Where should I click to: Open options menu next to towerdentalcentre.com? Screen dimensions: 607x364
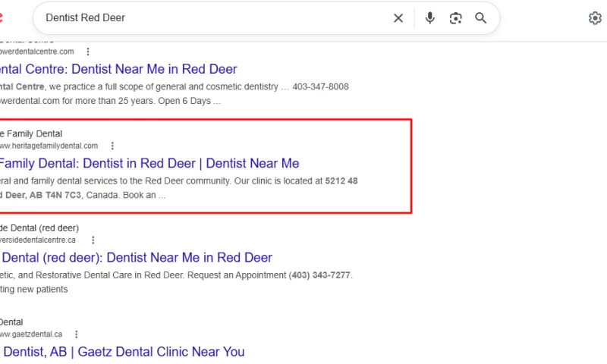coord(88,52)
